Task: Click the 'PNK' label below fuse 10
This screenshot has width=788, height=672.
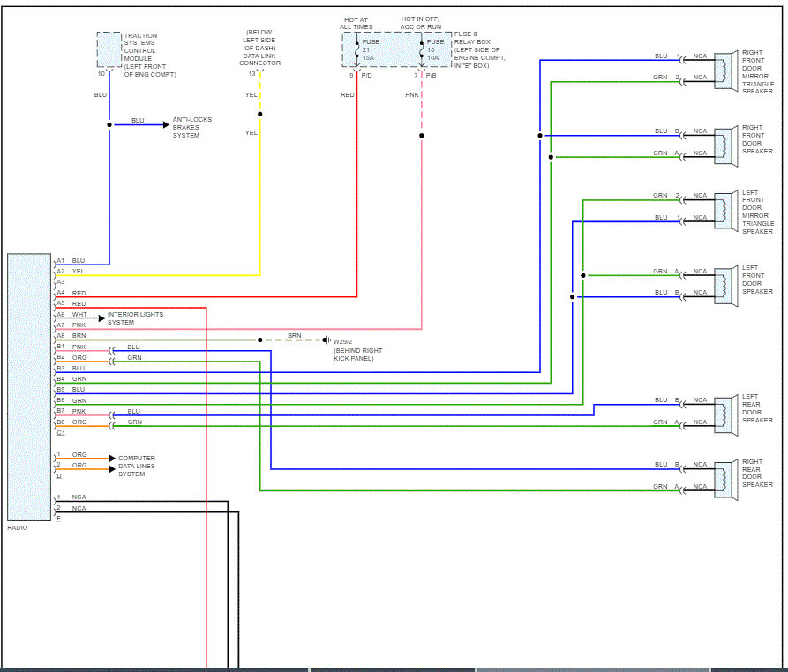Action: click(412, 94)
